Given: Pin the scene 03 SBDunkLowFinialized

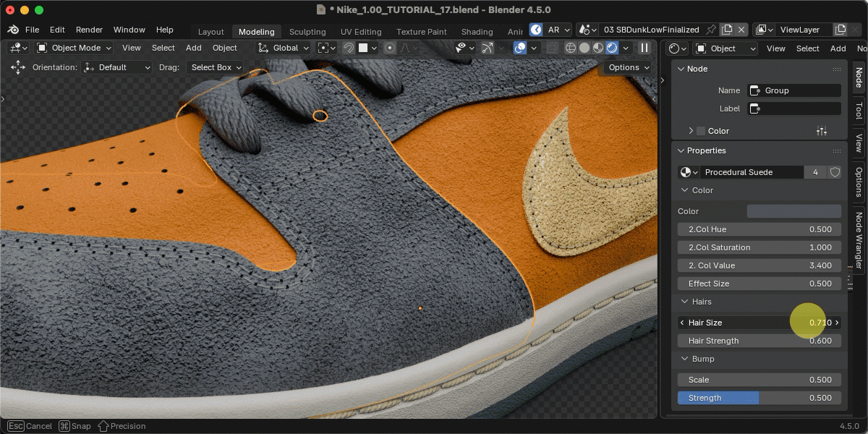Looking at the screenshot, I should tap(711, 30).
